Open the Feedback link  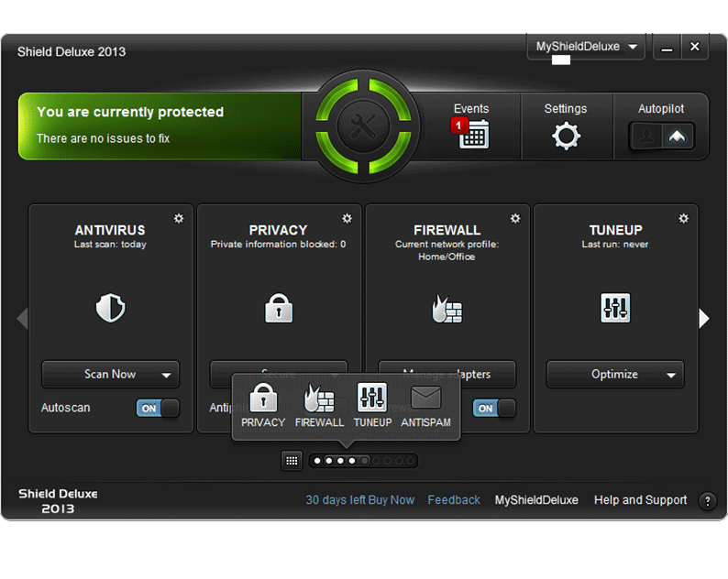[x=454, y=499]
